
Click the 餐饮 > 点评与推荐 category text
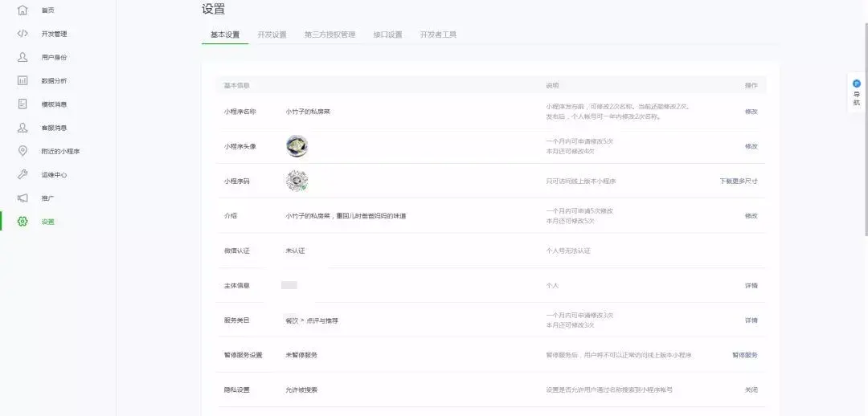pos(312,320)
